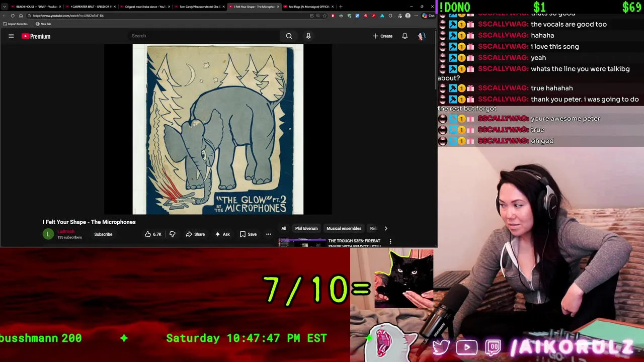644x362 pixels.
Task: Open a new browser tab with plus
Action: pos(341,7)
